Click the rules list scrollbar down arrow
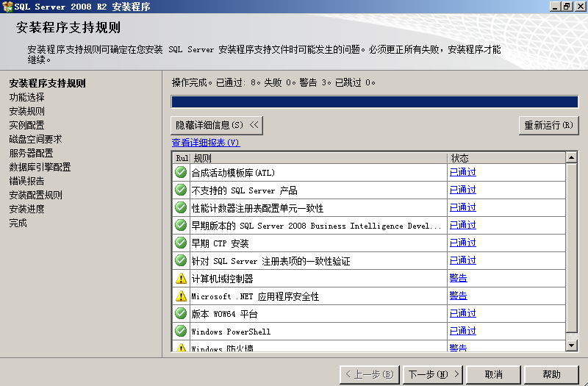The width and height of the screenshot is (588, 386). (x=571, y=345)
